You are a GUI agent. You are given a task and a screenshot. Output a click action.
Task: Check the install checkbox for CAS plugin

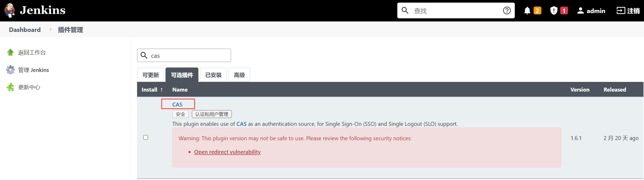(146, 137)
